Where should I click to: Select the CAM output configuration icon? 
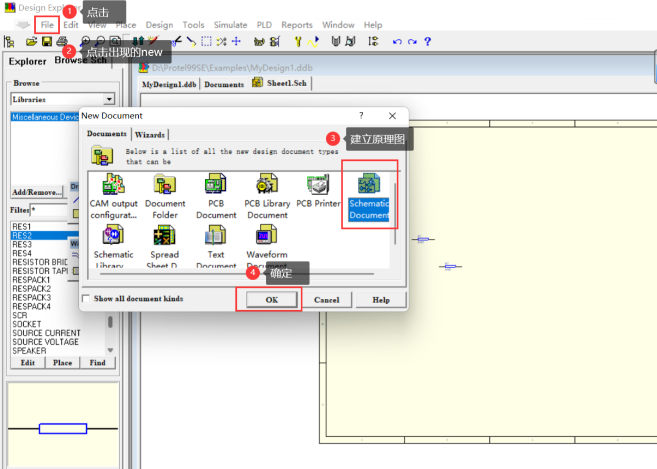tap(113, 185)
